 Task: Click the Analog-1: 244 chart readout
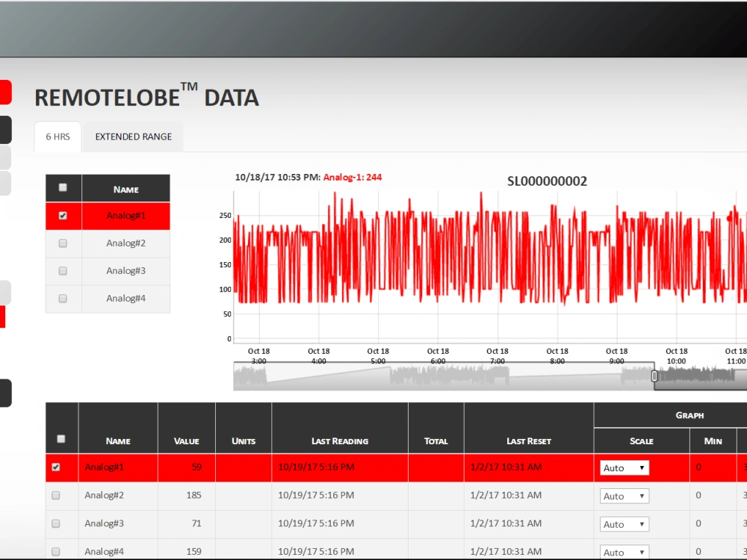(x=353, y=177)
